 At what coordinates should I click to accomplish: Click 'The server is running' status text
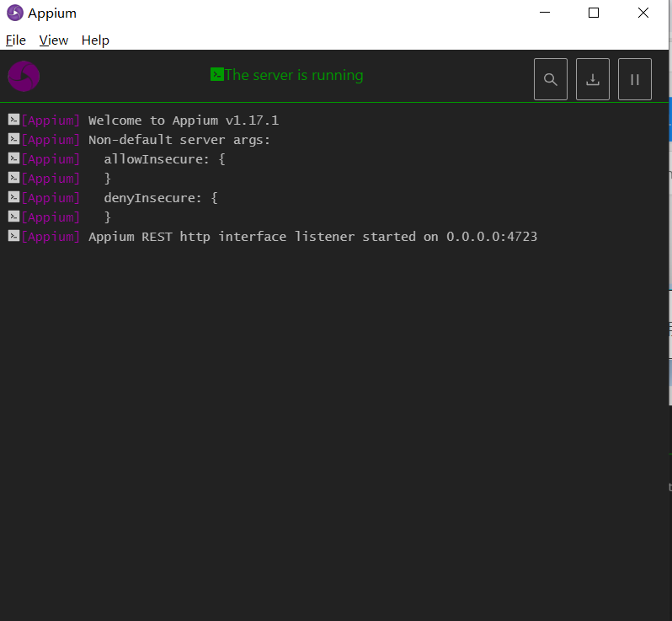click(294, 75)
